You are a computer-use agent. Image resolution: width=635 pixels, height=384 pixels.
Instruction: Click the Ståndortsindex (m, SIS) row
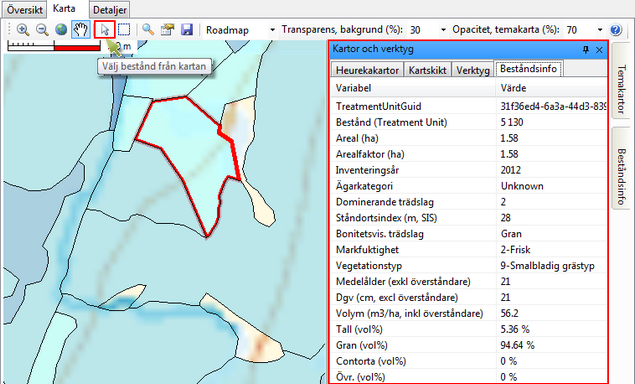click(x=469, y=218)
